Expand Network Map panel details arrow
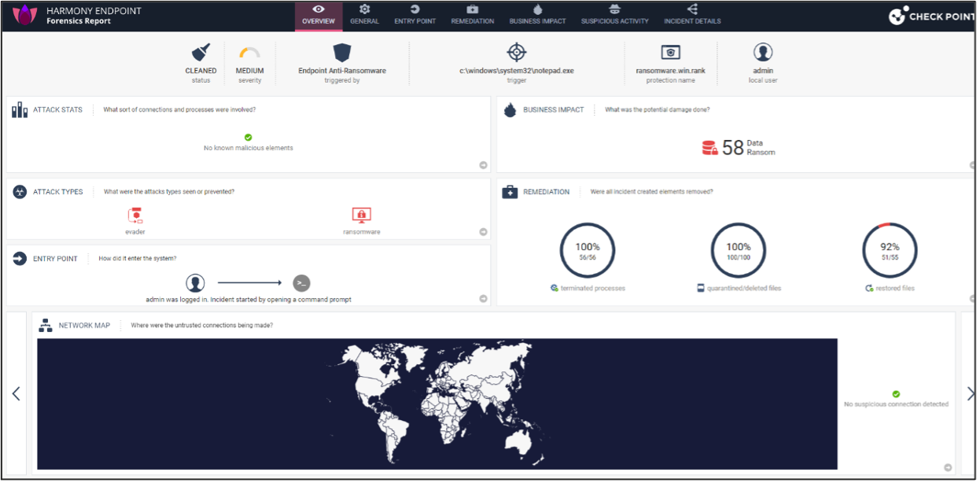The height and width of the screenshot is (483, 980). pos(948,467)
